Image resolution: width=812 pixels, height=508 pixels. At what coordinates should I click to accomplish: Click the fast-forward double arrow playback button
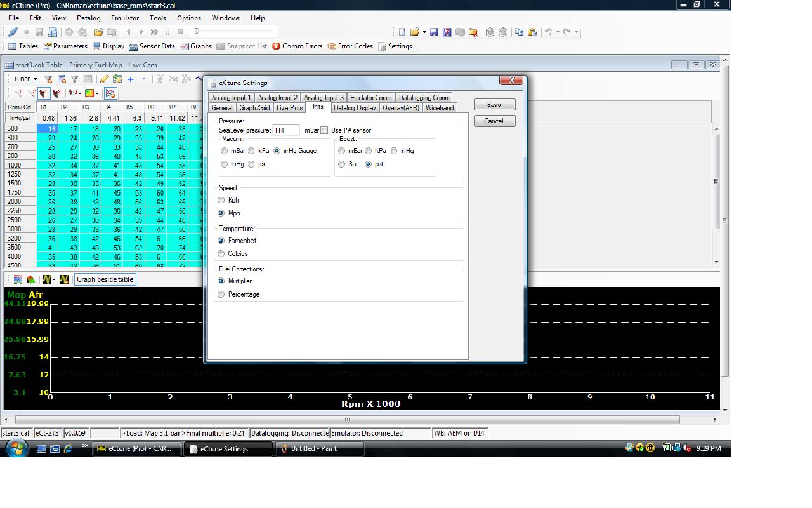click(154, 32)
